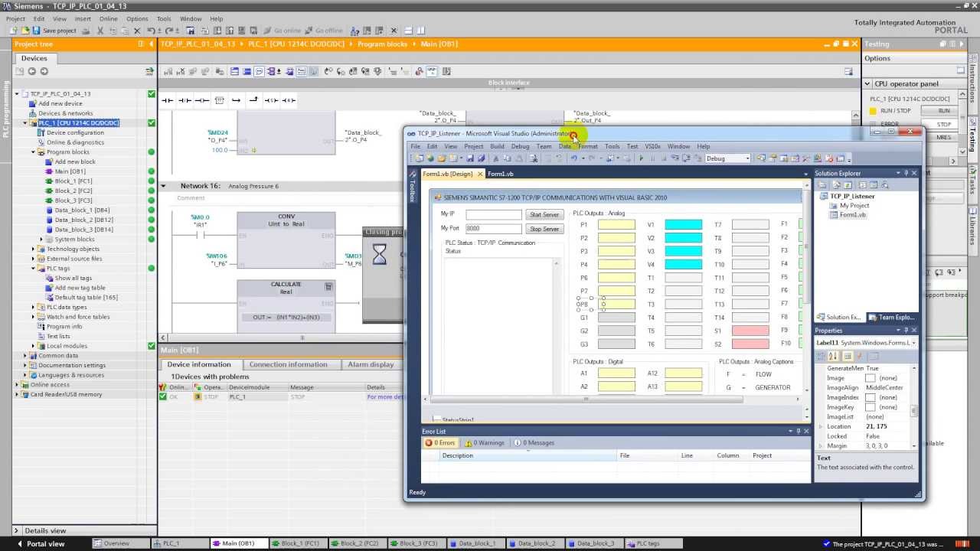Click the Stop Server button on the form

(x=544, y=229)
